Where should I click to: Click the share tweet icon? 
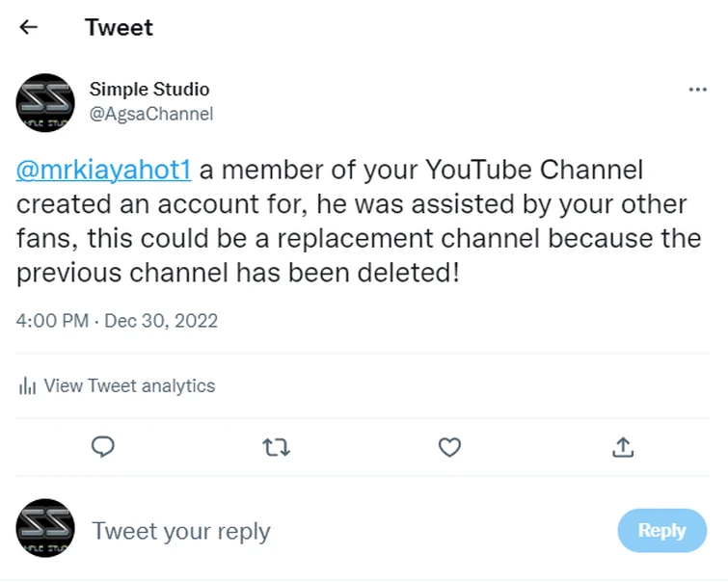pyautogui.click(x=623, y=447)
